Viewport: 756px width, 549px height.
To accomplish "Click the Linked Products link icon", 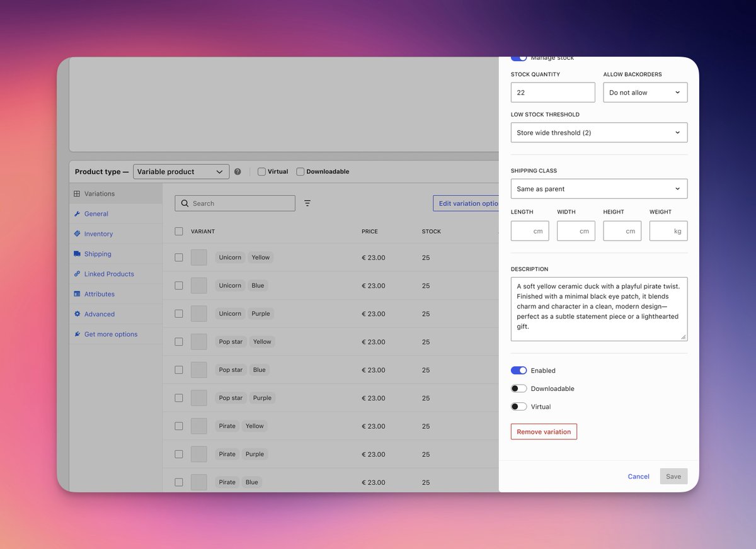I will pyautogui.click(x=77, y=274).
